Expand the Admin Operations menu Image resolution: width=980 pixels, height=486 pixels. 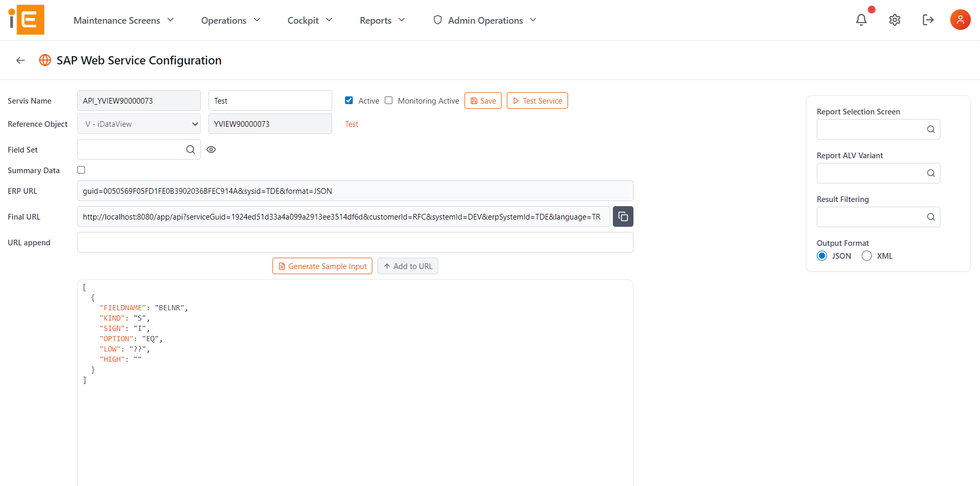(x=484, y=20)
